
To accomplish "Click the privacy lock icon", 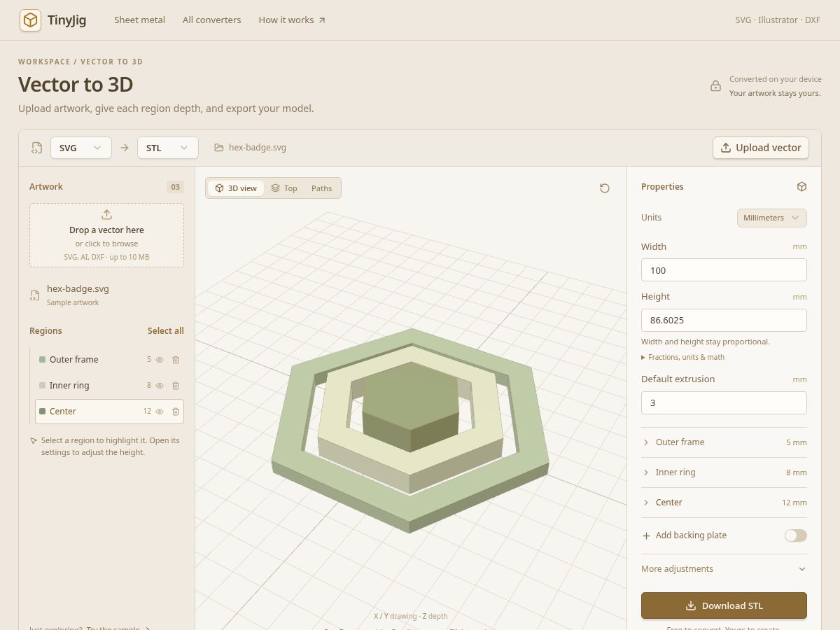I will pos(715,86).
